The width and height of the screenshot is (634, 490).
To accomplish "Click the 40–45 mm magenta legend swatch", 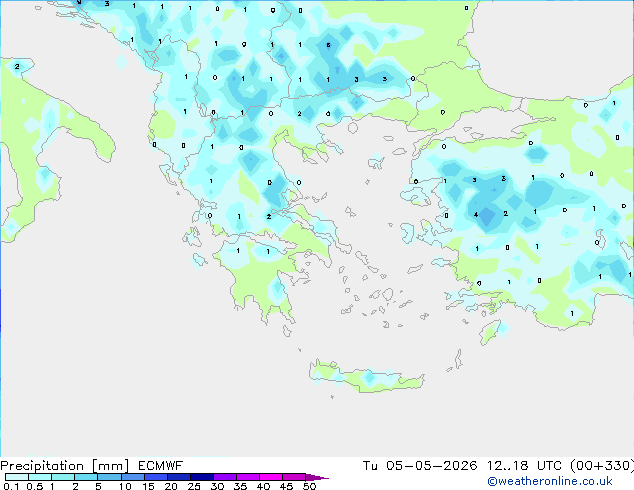I will coord(271,477).
